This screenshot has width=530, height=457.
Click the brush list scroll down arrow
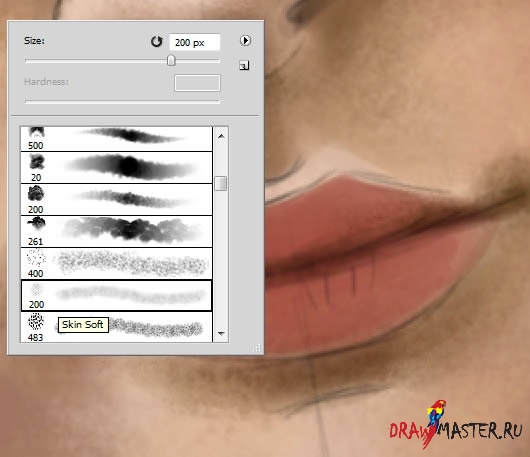click(x=221, y=334)
